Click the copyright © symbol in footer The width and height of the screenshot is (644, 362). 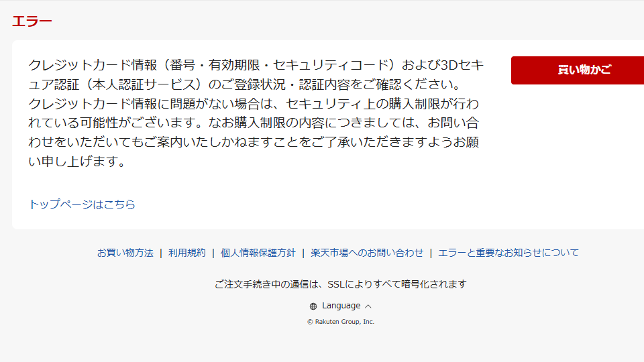point(310,322)
